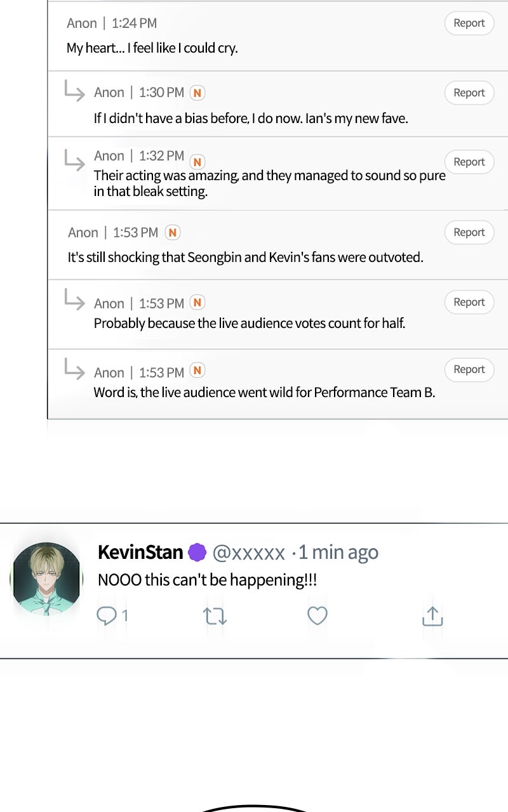Report the "My heart... I could cry" comment
The width and height of the screenshot is (508, 812).
pyautogui.click(x=469, y=23)
